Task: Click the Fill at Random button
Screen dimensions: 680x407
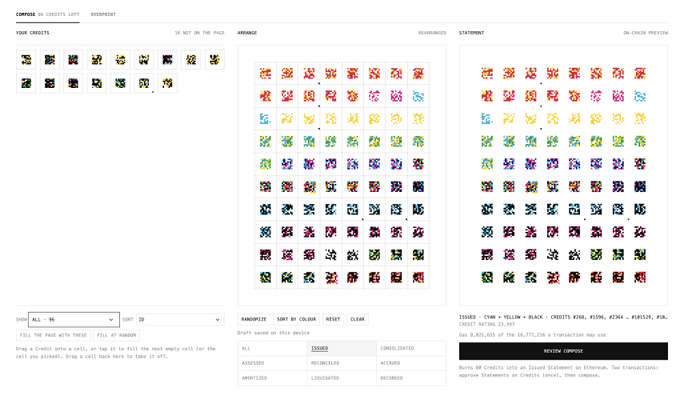Action: pyautogui.click(x=116, y=335)
